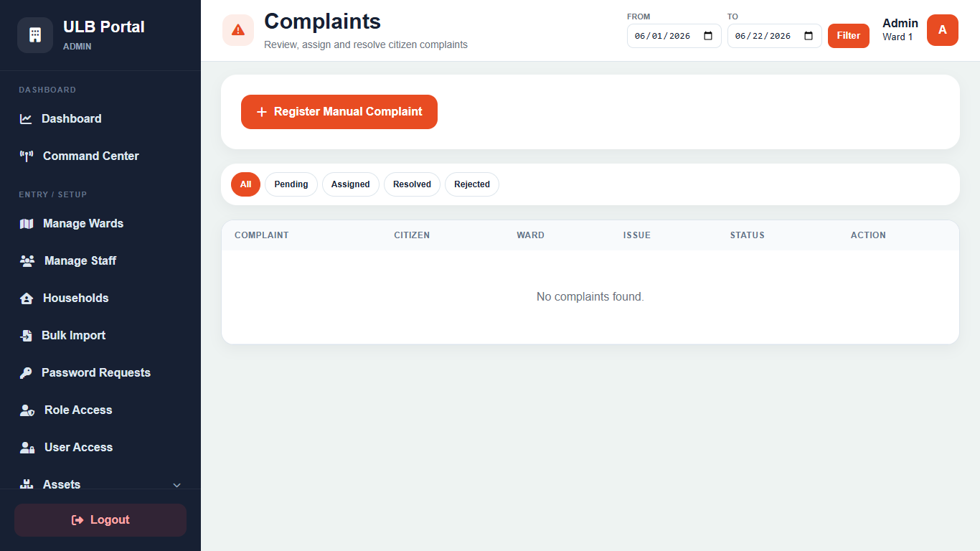Click the Password Requests key icon
The height and width of the screenshot is (551, 980).
(x=26, y=373)
